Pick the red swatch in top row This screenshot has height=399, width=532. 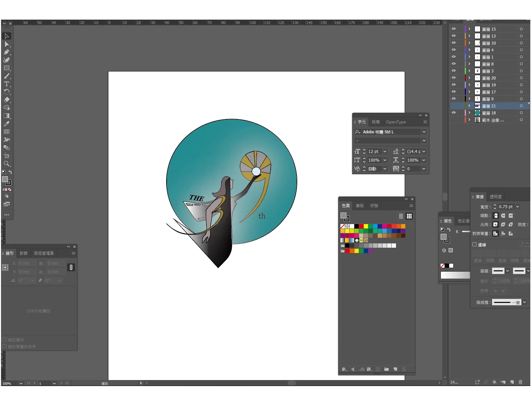pyautogui.click(x=361, y=226)
